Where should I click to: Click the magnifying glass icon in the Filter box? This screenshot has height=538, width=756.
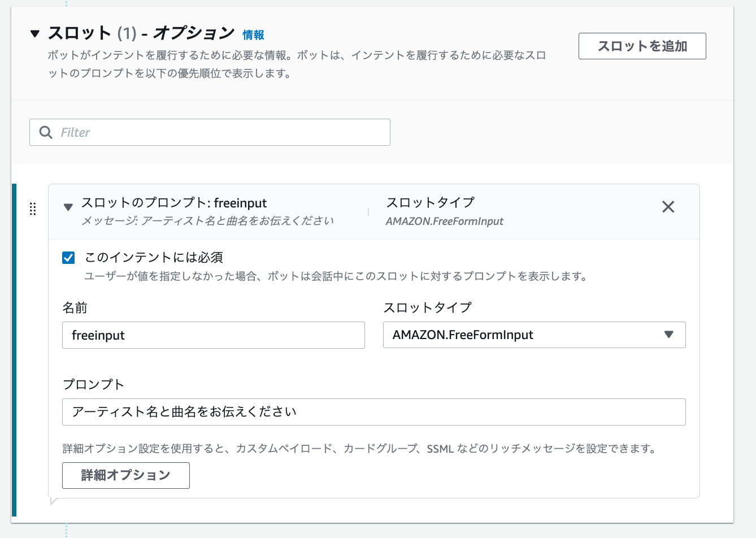tap(46, 132)
